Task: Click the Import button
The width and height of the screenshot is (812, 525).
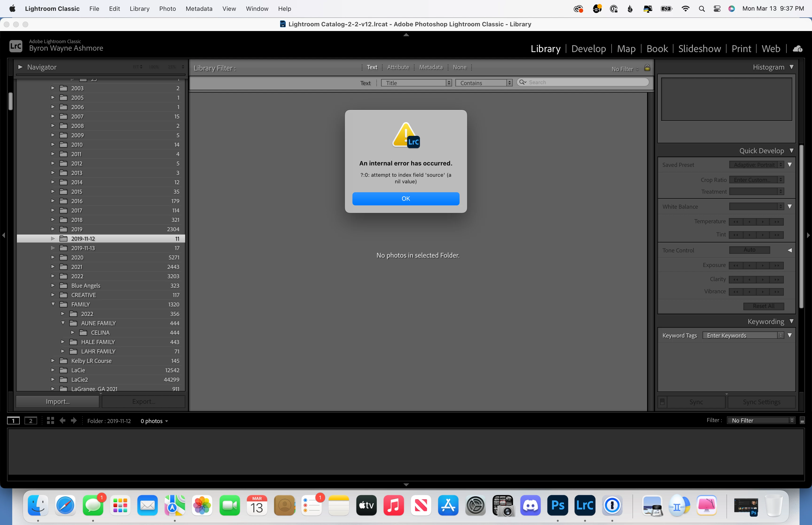Action: point(58,402)
